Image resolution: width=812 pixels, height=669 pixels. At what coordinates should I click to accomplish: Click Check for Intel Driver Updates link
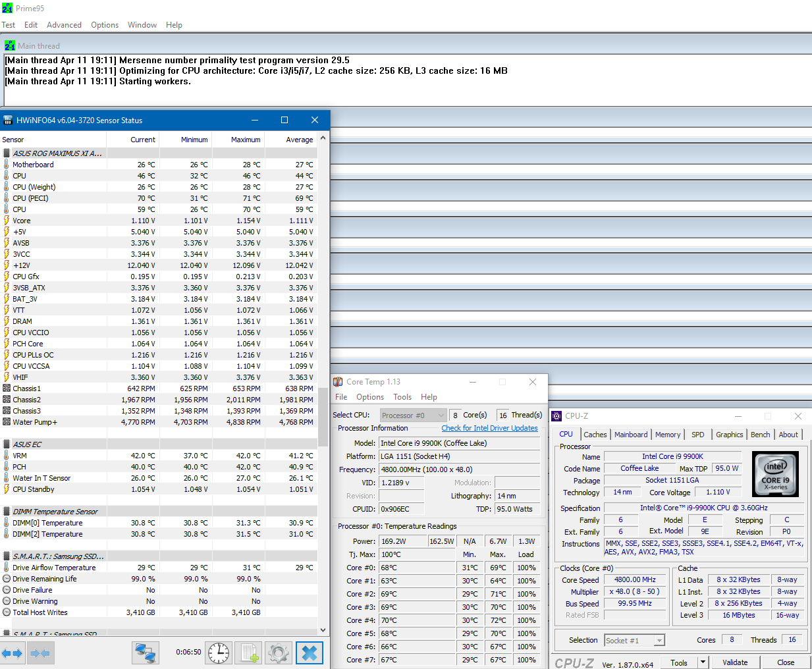489,428
